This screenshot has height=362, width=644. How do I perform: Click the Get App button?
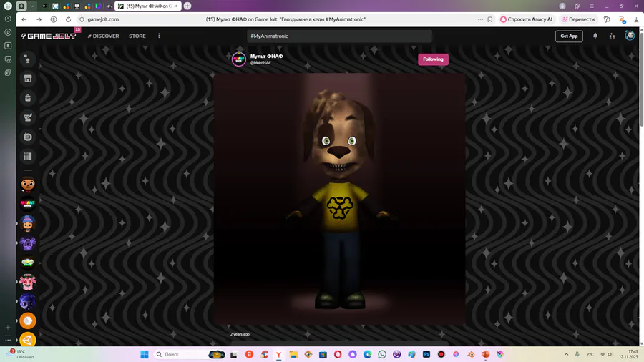569,36
